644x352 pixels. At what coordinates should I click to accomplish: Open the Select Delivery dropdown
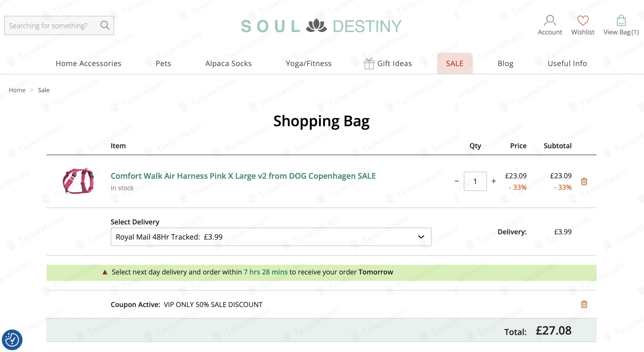[x=271, y=237]
